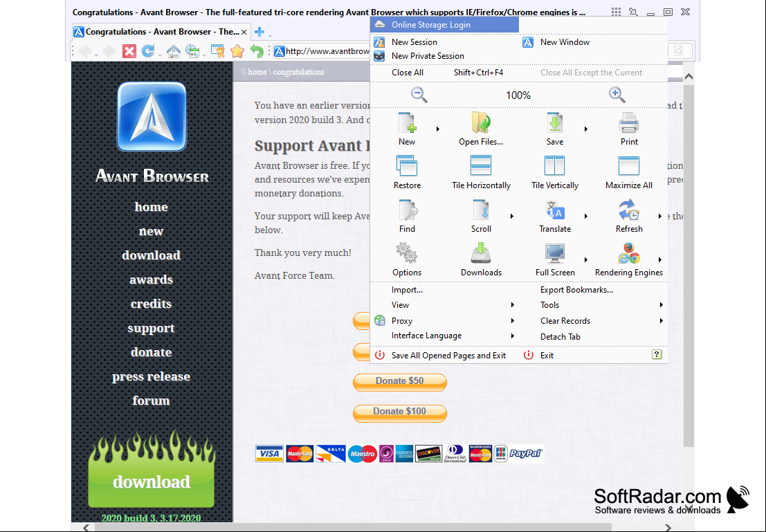
Task: Open the Proxy menu entry
Action: click(x=444, y=321)
